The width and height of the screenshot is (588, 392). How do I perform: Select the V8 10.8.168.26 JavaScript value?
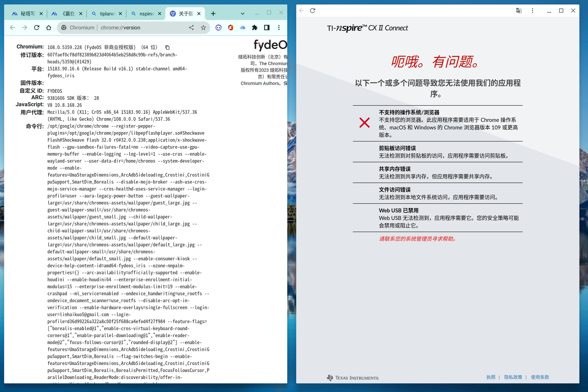pyautogui.click(x=65, y=105)
